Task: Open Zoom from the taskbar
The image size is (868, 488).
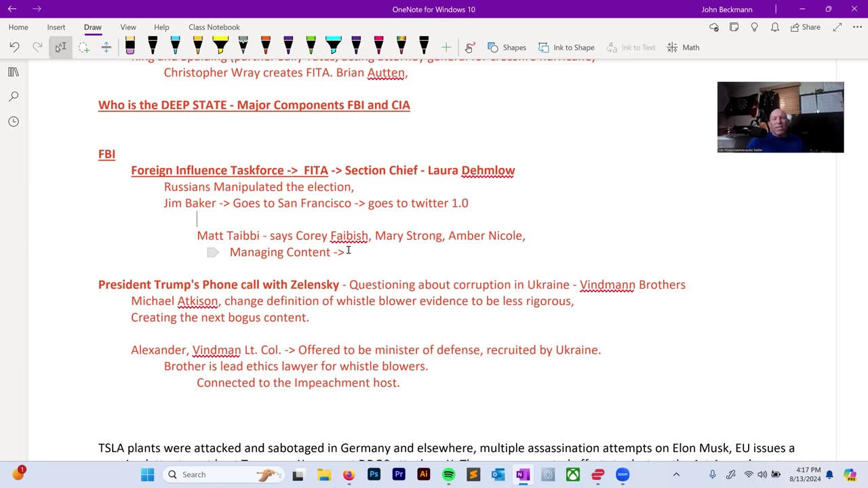Action: pyautogui.click(x=623, y=474)
